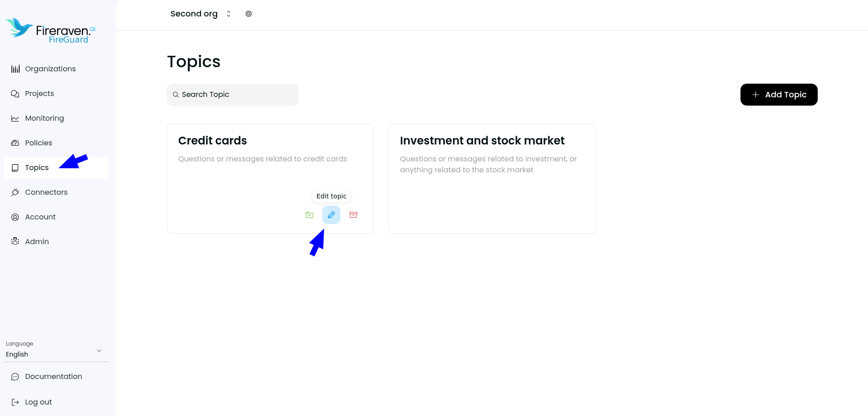
Task: Open the Account page
Action: pyautogui.click(x=40, y=217)
